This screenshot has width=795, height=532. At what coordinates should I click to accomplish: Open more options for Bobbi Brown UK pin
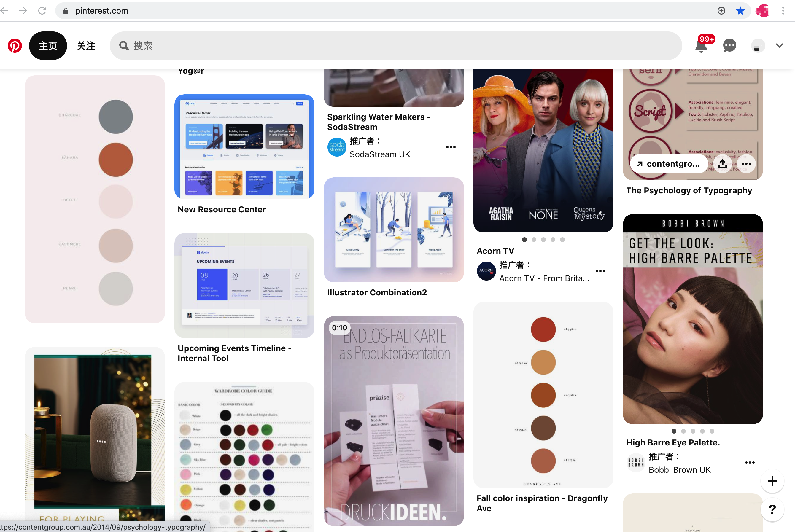coord(750,463)
